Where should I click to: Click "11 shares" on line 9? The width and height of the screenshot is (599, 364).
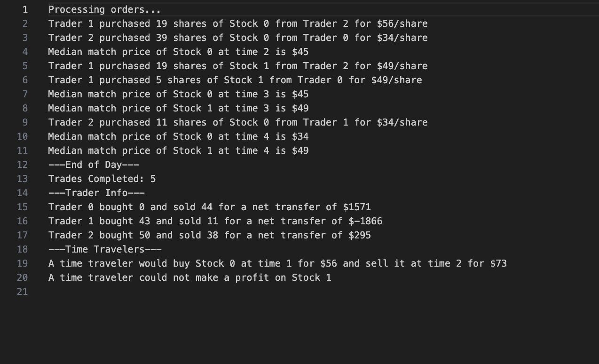[181, 122]
